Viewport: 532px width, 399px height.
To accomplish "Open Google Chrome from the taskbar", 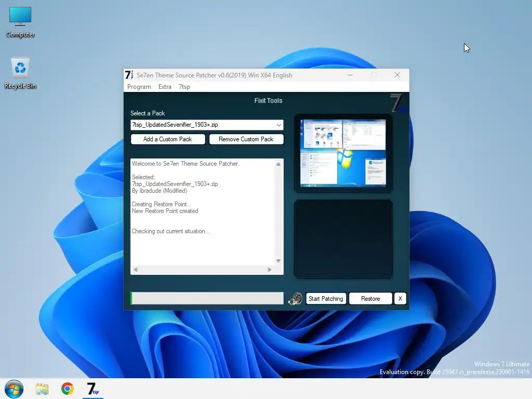I will tap(67, 389).
